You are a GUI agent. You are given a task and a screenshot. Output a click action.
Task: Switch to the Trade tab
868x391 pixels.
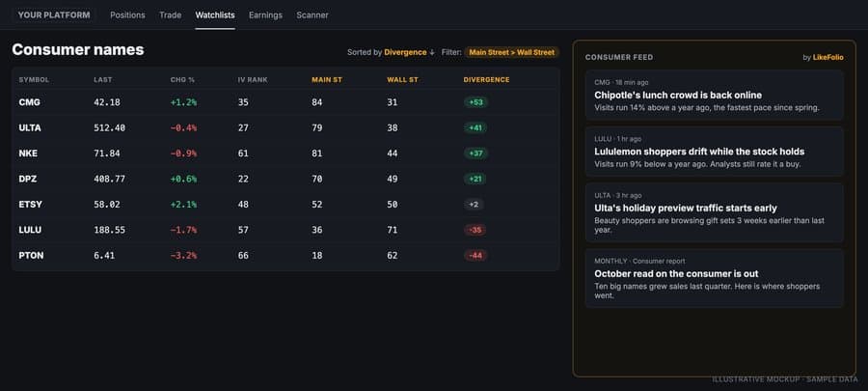coord(170,14)
